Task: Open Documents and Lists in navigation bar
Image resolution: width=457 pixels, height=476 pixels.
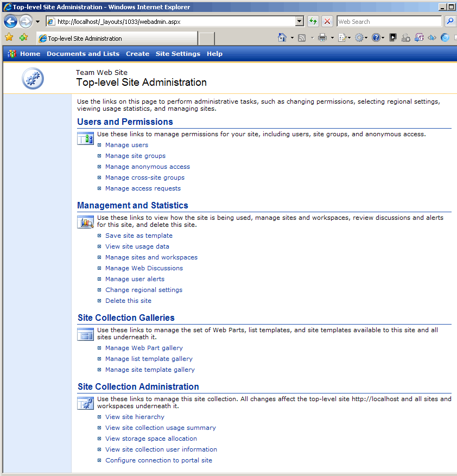Action: (x=83, y=54)
